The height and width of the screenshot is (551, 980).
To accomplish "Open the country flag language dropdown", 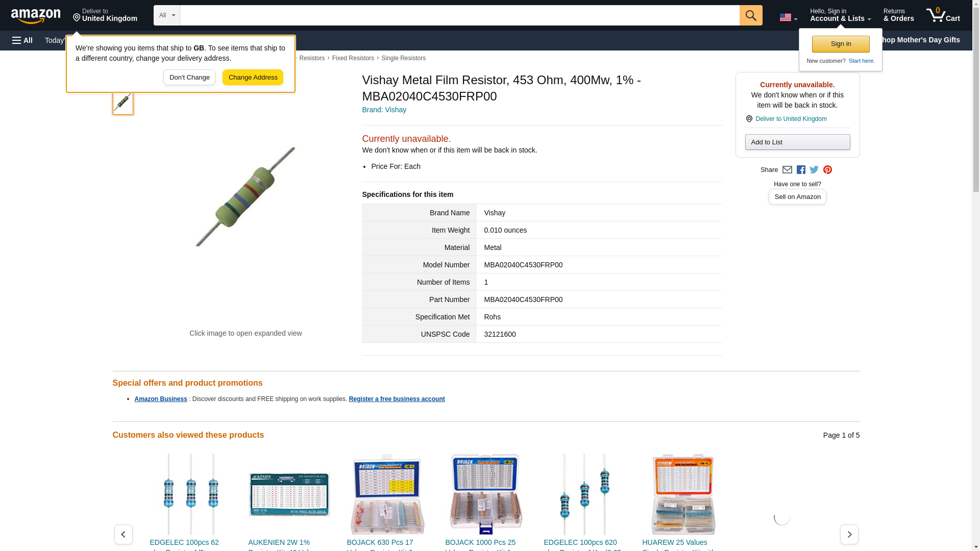I will pyautogui.click(x=788, y=17).
